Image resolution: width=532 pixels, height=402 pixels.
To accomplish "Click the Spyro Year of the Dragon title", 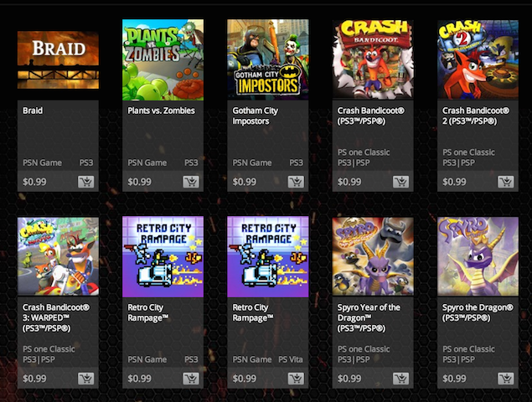I will pyautogui.click(x=369, y=317).
